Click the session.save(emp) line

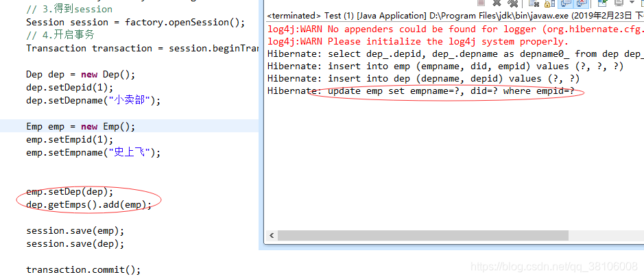[x=75, y=230]
